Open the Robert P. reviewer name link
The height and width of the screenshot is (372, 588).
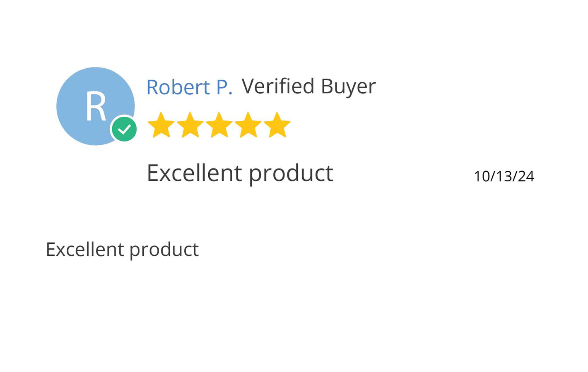[x=189, y=87]
